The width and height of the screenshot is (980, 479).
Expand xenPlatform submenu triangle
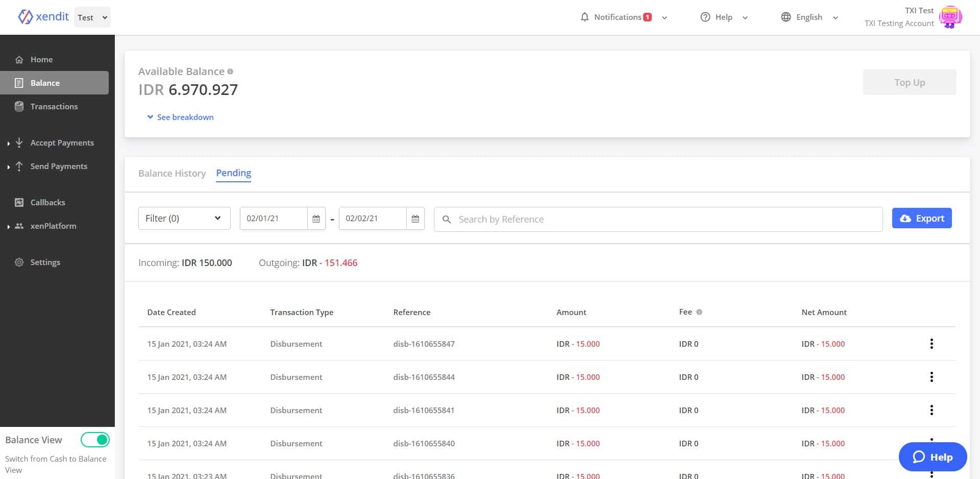[x=8, y=227]
